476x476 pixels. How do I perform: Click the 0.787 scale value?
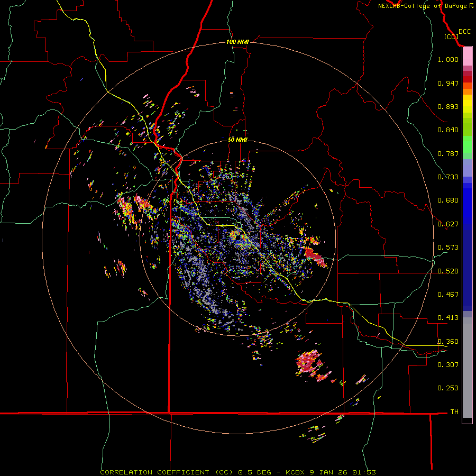448,153
